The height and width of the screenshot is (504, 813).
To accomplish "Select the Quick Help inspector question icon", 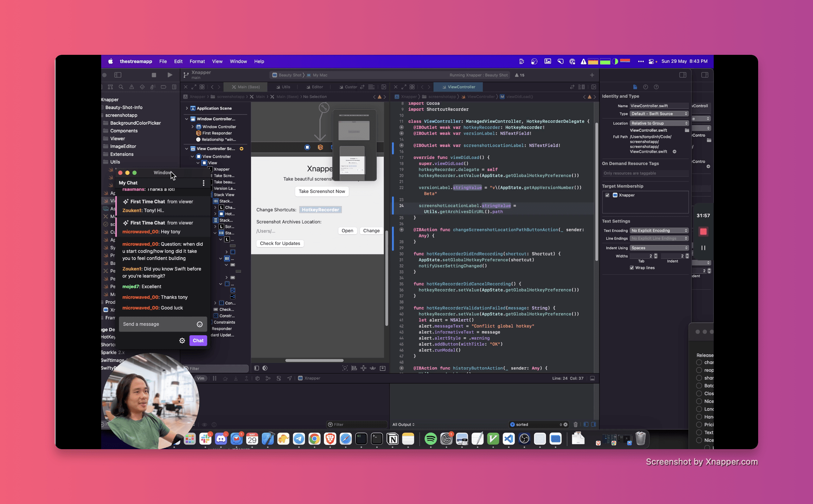I will (x=656, y=87).
